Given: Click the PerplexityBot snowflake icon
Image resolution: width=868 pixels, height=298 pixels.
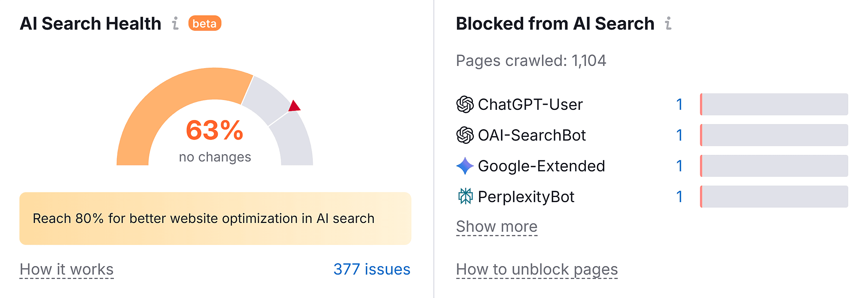Looking at the screenshot, I should pos(465,197).
